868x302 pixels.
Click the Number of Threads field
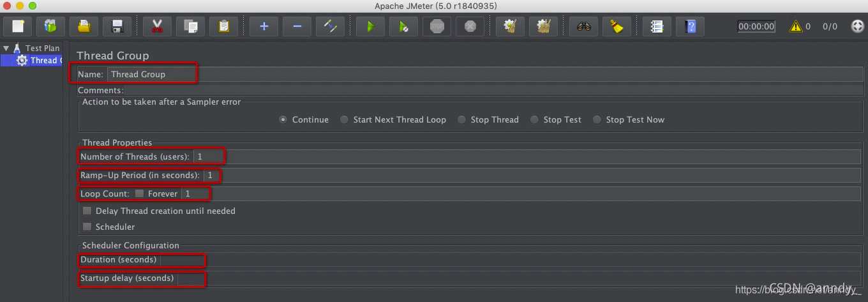click(x=527, y=156)
